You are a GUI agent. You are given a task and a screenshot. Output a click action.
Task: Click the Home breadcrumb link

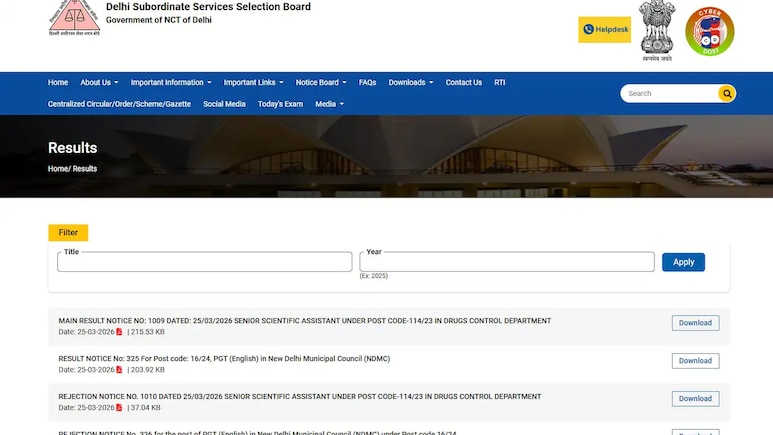58,169
